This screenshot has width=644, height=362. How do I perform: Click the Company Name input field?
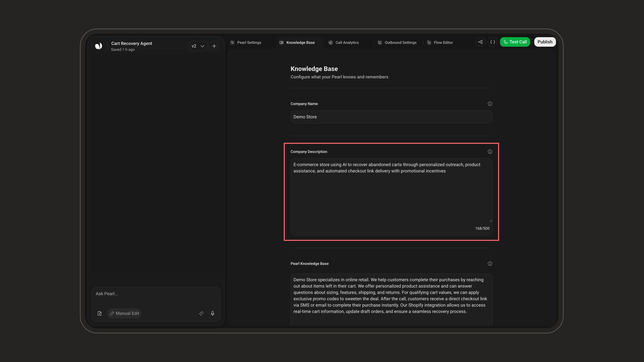391,117
